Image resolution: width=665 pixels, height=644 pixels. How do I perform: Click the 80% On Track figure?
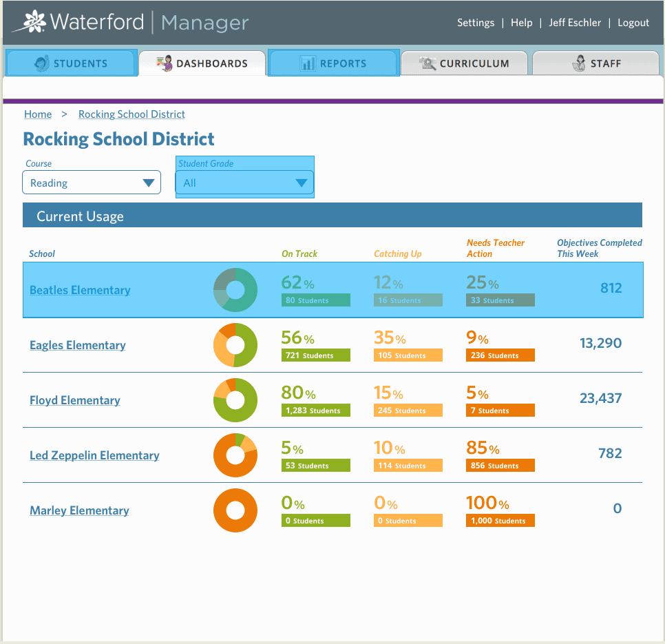pos(299,393)
